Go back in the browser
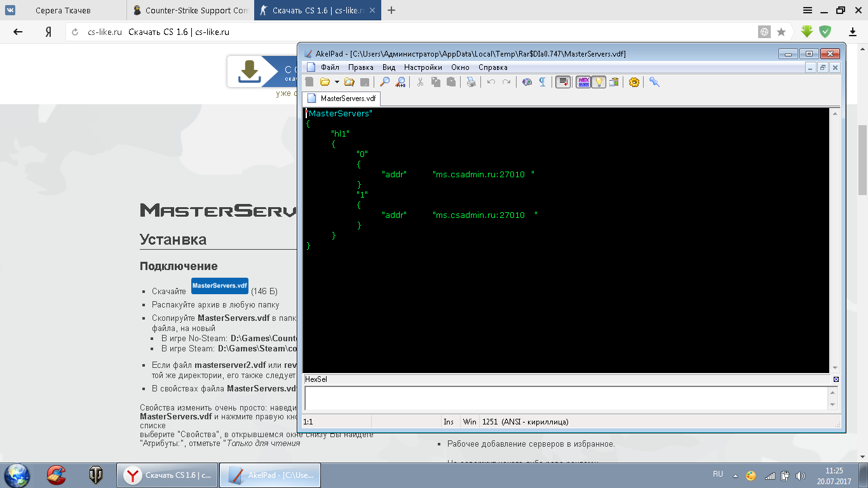This screenshot has width=868, height=488. (18, 32)
